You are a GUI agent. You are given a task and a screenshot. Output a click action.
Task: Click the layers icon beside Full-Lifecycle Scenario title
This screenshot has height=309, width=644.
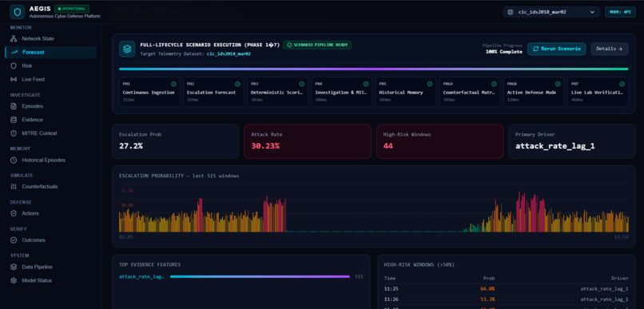pos(127,49)
